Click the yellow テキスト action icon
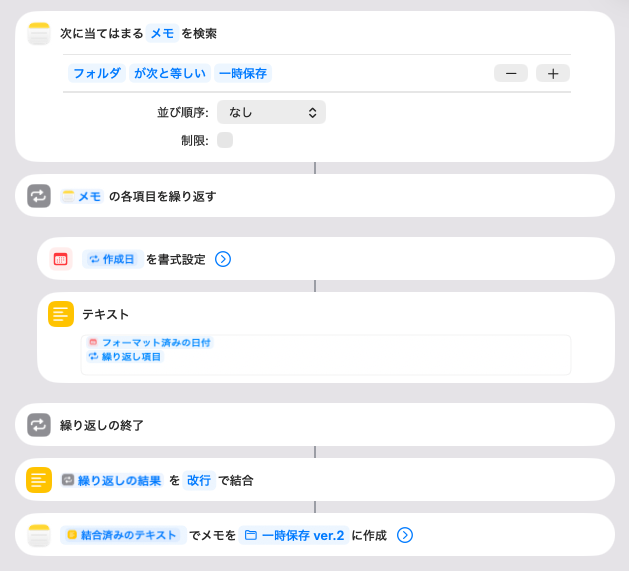 pos(61,314)
